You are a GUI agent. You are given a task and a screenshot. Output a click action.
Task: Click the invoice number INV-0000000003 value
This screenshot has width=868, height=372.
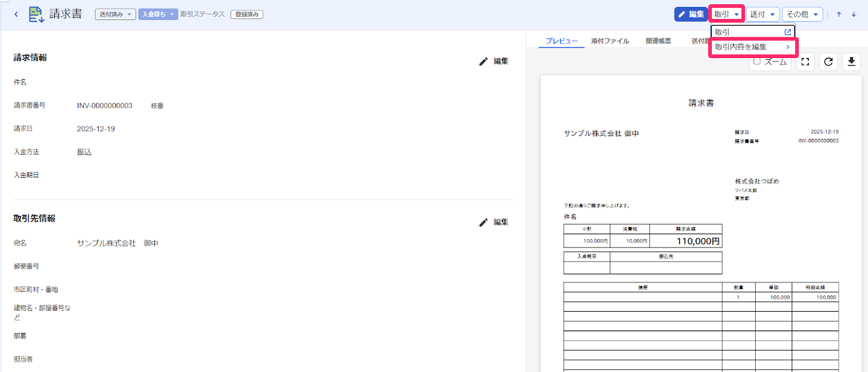click(105, 106)
